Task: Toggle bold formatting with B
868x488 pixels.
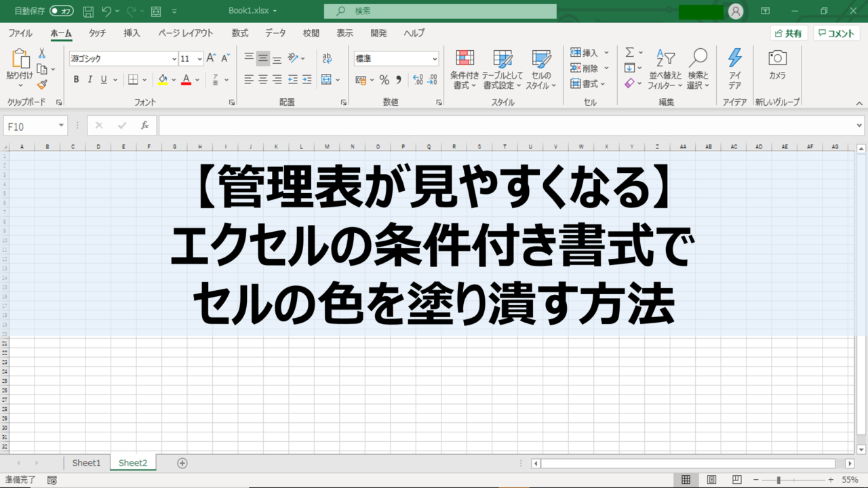Action: point(76,80)
